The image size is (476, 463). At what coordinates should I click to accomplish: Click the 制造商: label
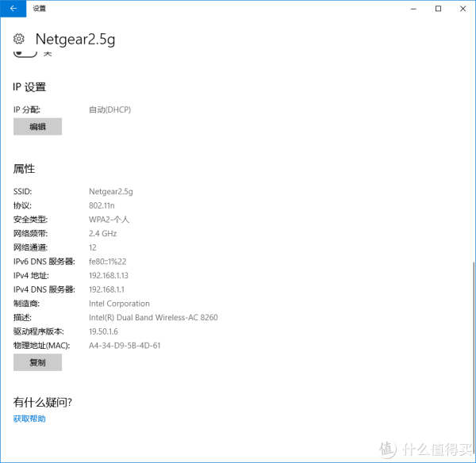(26, 304)
